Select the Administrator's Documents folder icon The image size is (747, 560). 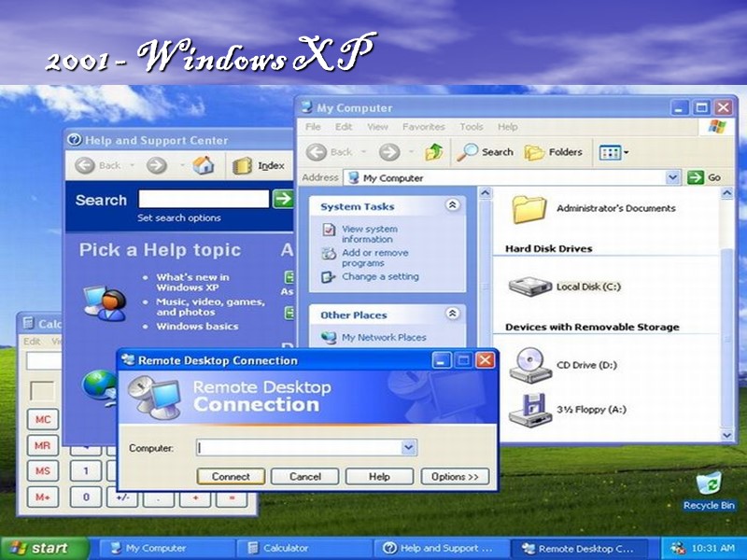tap(529, 209)
